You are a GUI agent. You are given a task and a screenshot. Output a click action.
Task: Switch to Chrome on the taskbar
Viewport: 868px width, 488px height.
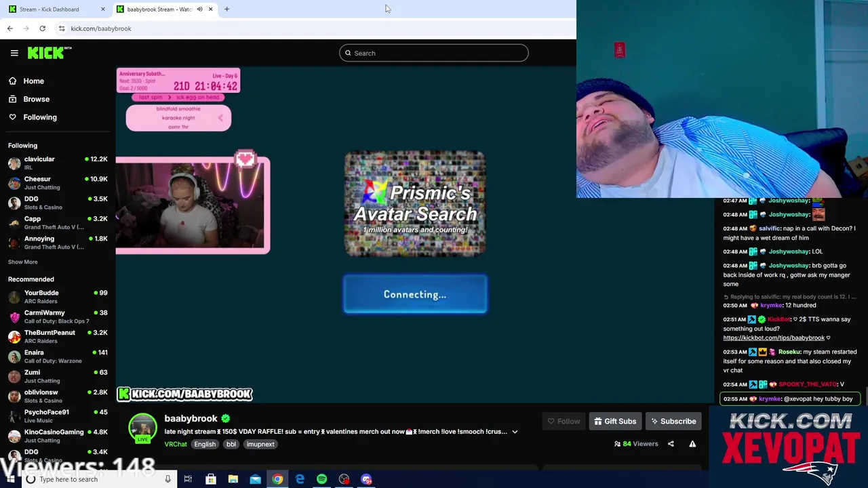click(x=277, y=479)
